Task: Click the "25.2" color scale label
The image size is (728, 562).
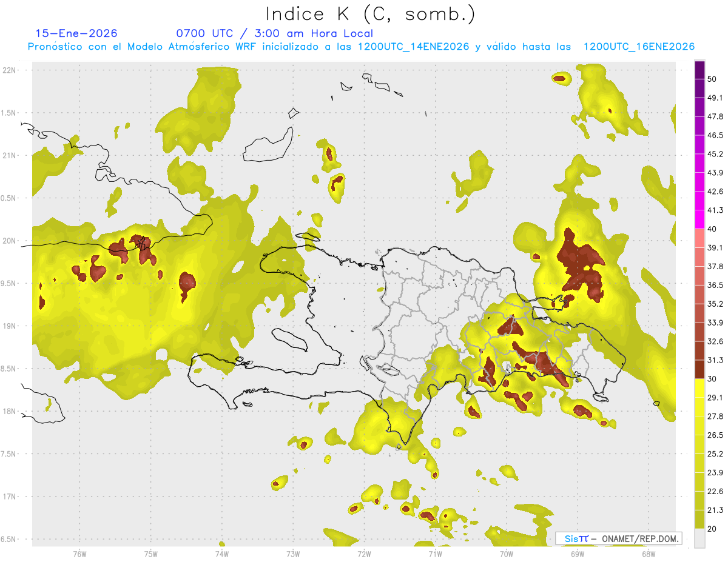Action: tap(715, 453)
